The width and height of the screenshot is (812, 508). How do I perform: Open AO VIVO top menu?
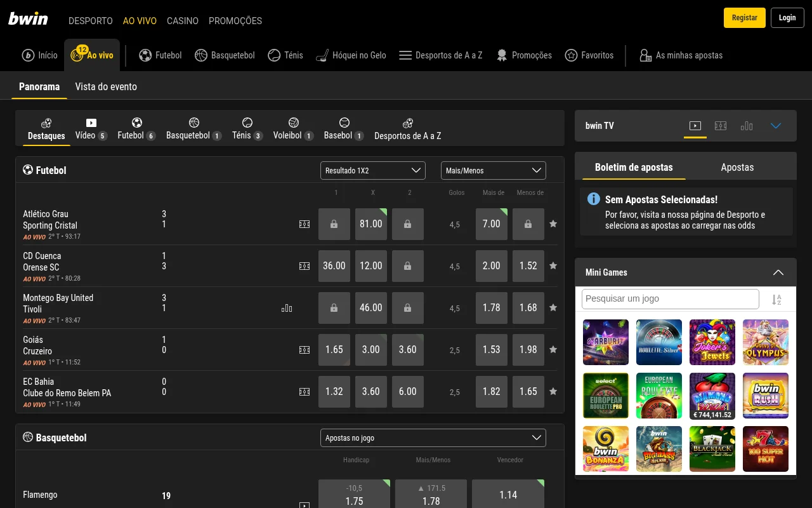pos(140,21)
